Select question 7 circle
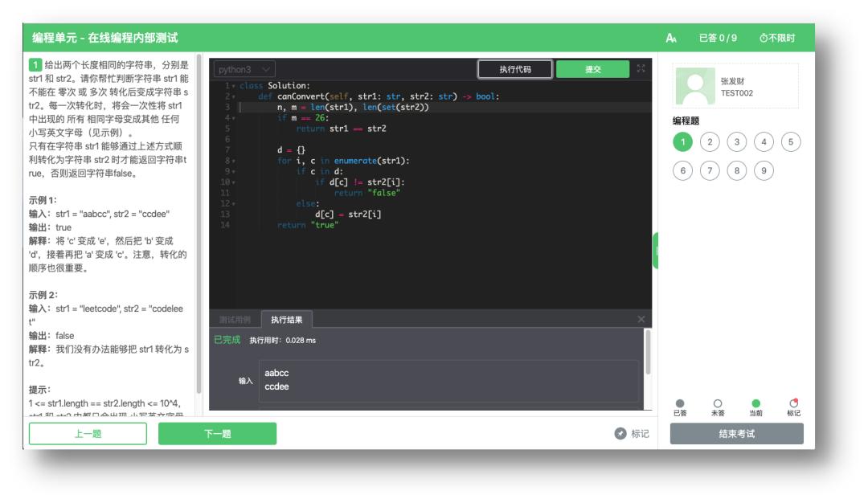This screenshot has height=503, width=868. [x=710, y=170]
